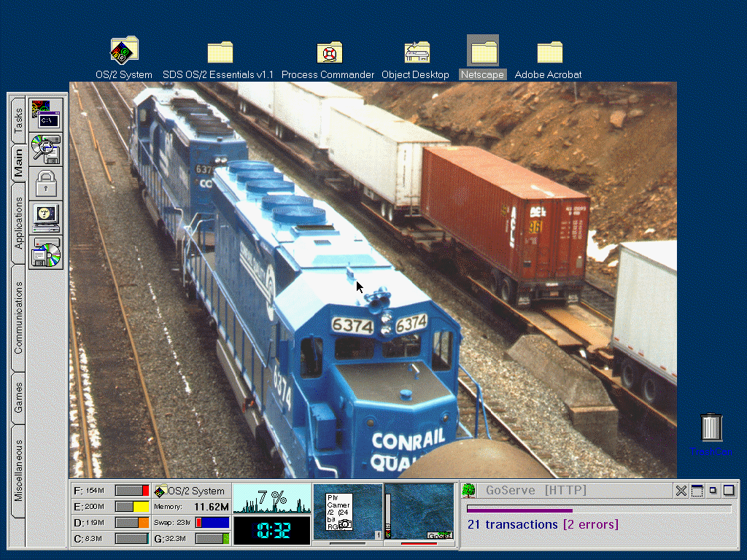Click the camera icon in virtual desktop preview

pos(345,524)
